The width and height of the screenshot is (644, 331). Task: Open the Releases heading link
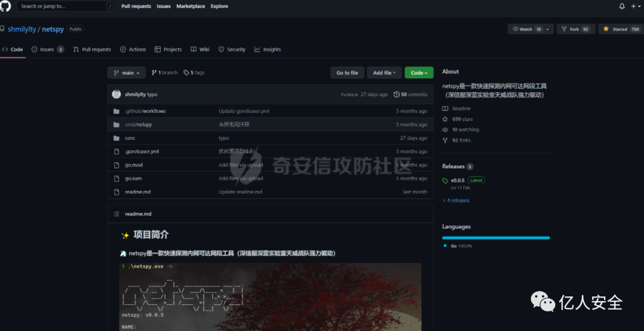pos(453,166)
